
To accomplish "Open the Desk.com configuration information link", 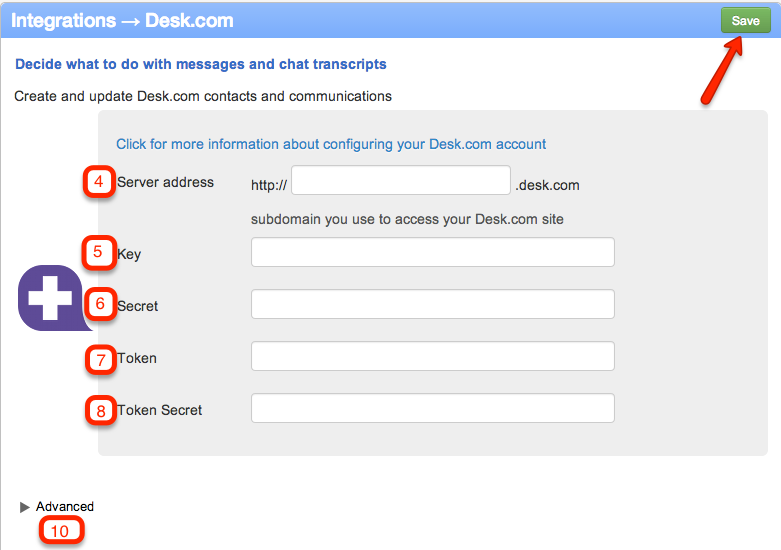I will coord(331,144).
